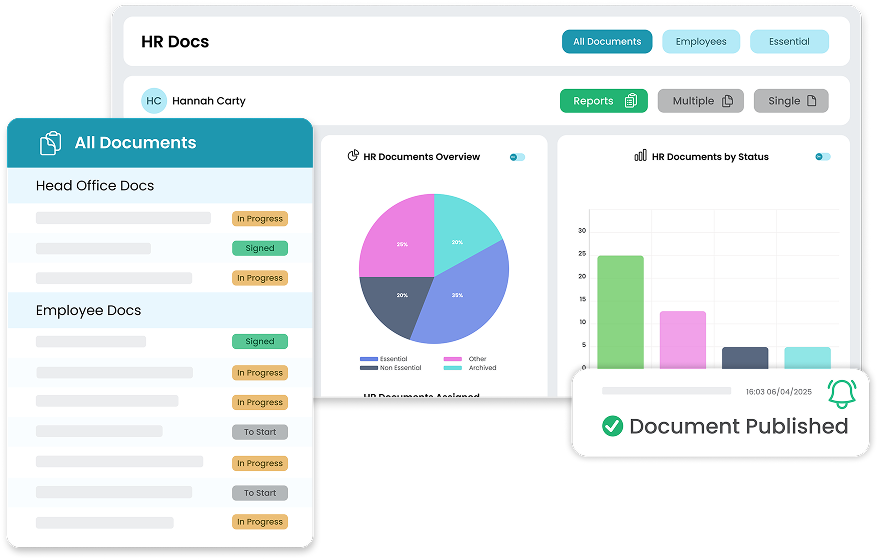Viewport: 881px width, 560px height.
Task: Click the Signed badge under Employee Docs
Action: point(260,342)
